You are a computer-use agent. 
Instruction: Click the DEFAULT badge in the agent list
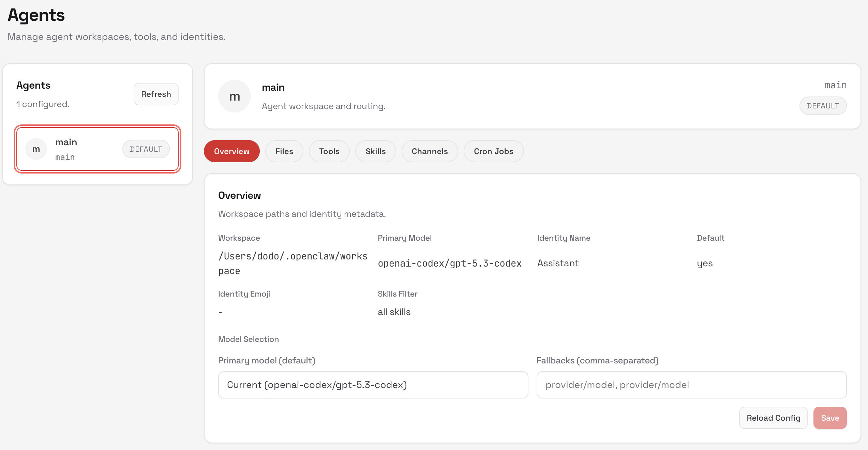146,149
